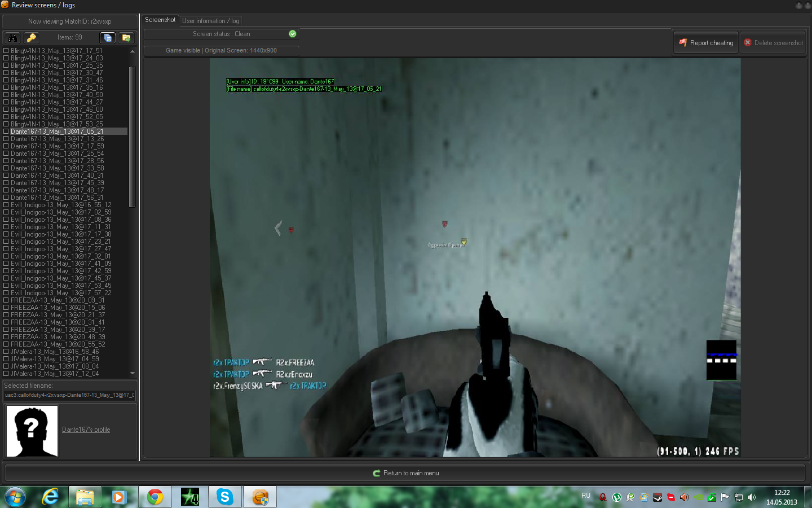
Task: Open the Windows Start orb
Action: [x=15, y=497]
